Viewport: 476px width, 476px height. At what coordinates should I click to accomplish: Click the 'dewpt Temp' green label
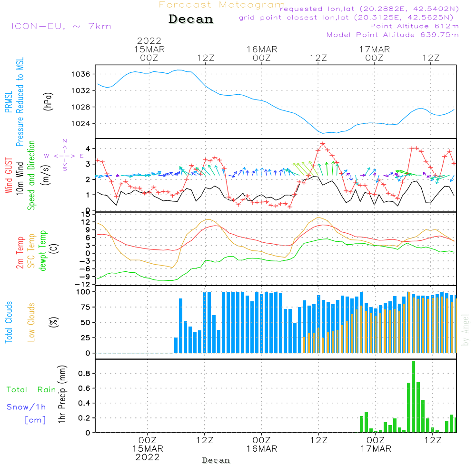[43, 250]
